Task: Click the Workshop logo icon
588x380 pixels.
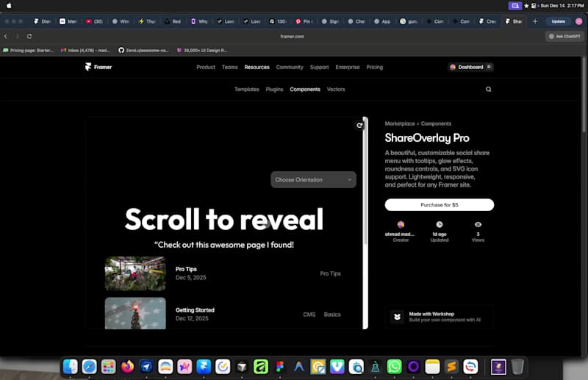Action: 397,317
